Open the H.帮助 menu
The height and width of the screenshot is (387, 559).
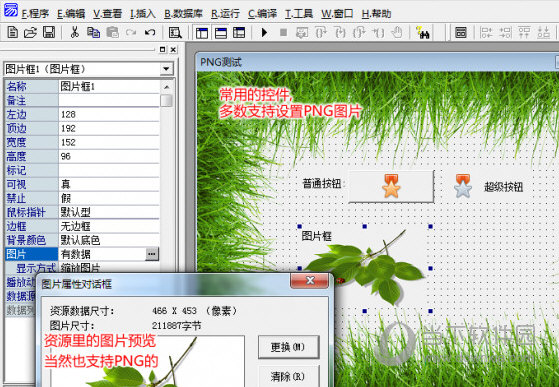click(376, 14)
